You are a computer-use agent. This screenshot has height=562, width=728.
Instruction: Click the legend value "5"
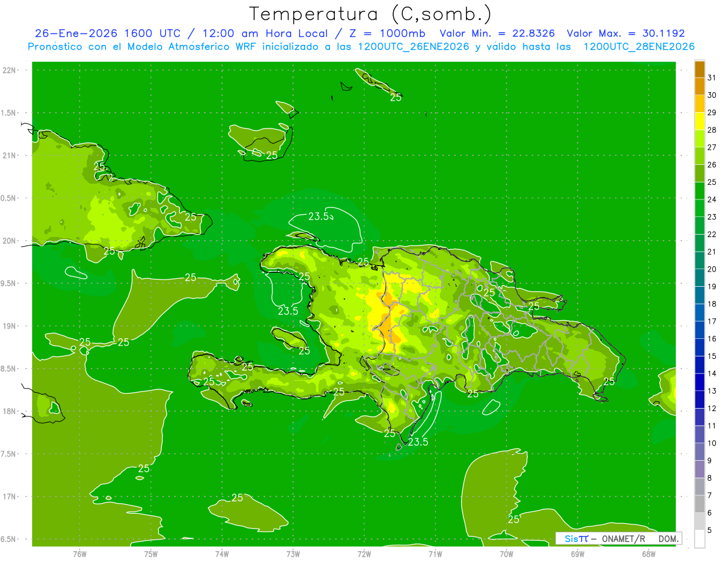click(x=710, y=530)
